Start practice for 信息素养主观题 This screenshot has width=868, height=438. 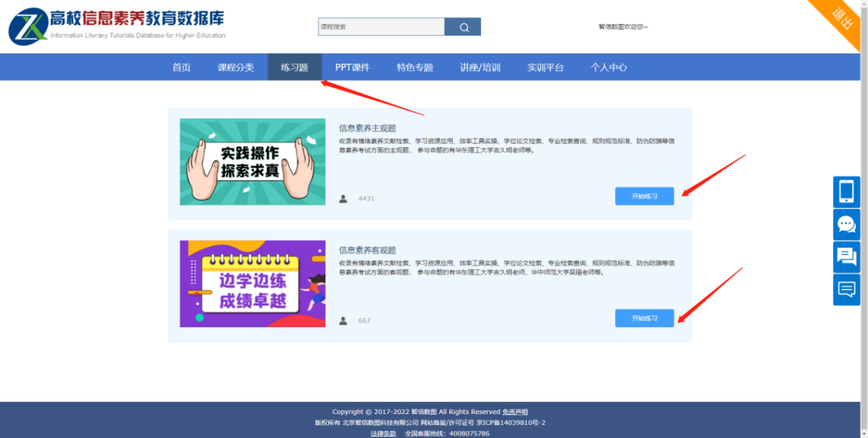click(644, 196)
